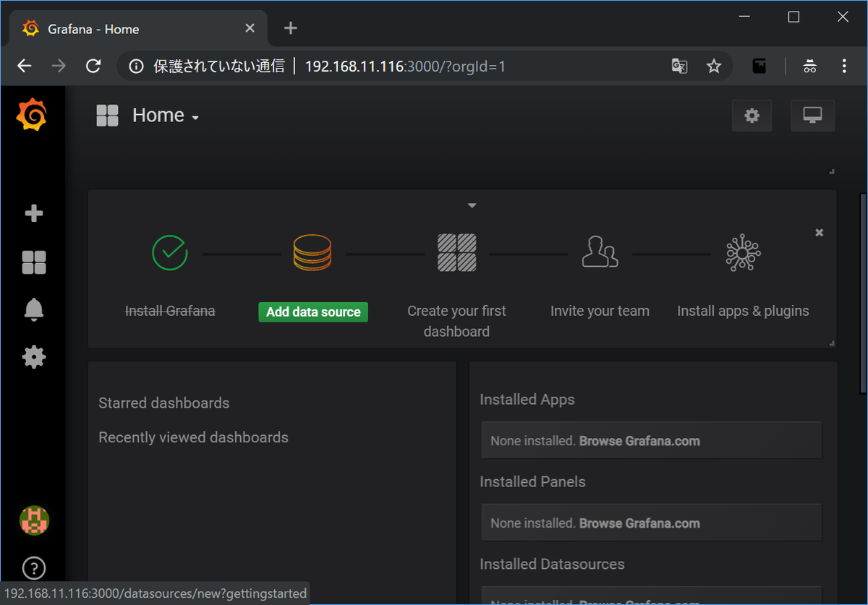Image resolution: width=868 pixels, height=605 pixels.
Task: Click Create your first dashboard step
Action: click(x=456, y=321)
